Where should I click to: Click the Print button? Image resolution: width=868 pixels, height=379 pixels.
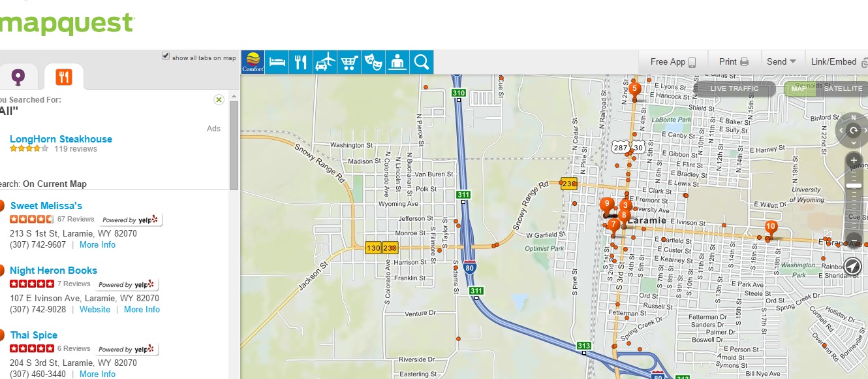click(733, 61)
